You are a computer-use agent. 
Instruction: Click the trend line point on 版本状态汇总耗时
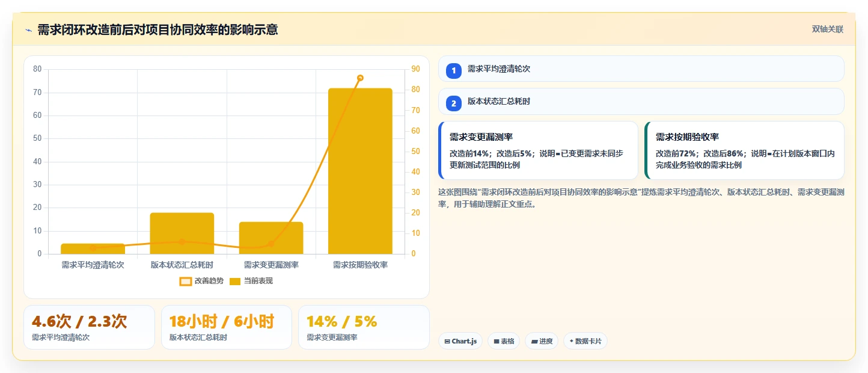(x=182, y=242)
